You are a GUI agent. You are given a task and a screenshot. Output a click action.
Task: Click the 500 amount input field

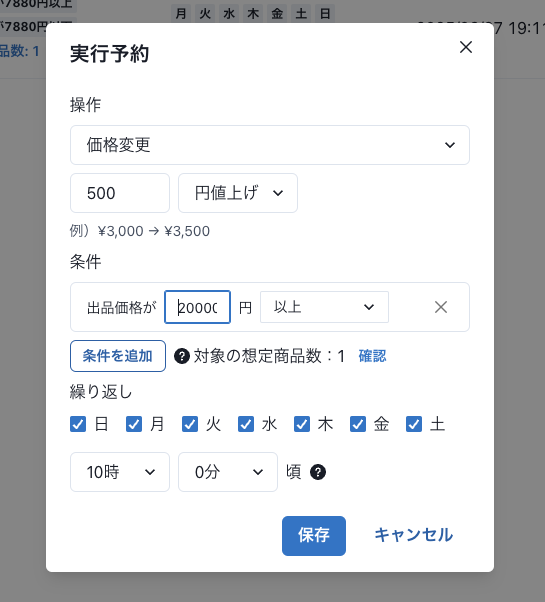click(120, 193)
